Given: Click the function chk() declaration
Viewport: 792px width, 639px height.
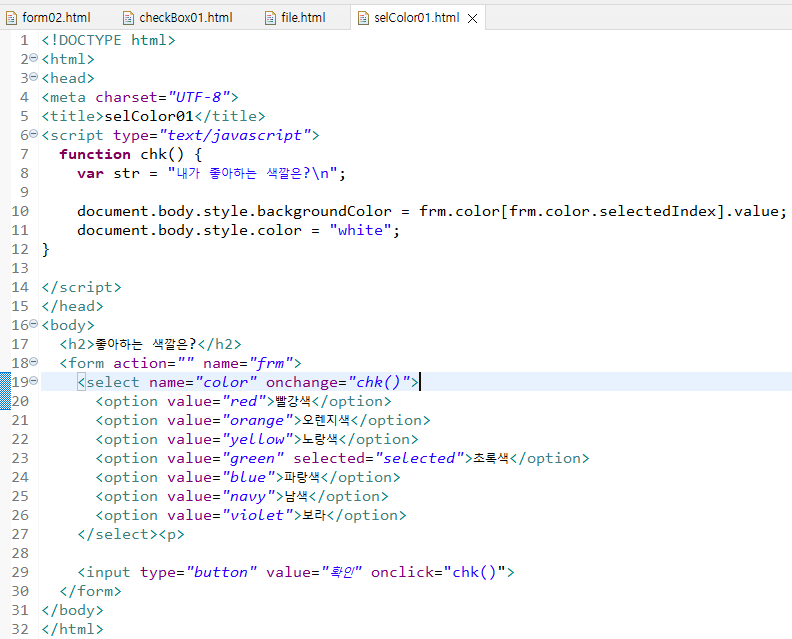Looking at the screenshot, I should (131, 154).
